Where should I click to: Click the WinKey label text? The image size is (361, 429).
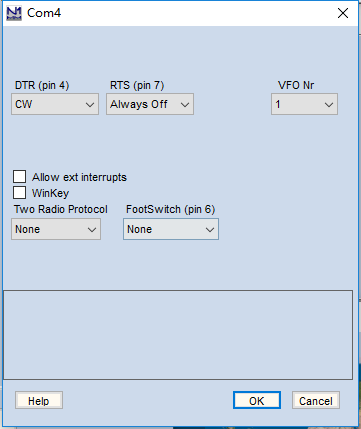[x=50, y=193]
